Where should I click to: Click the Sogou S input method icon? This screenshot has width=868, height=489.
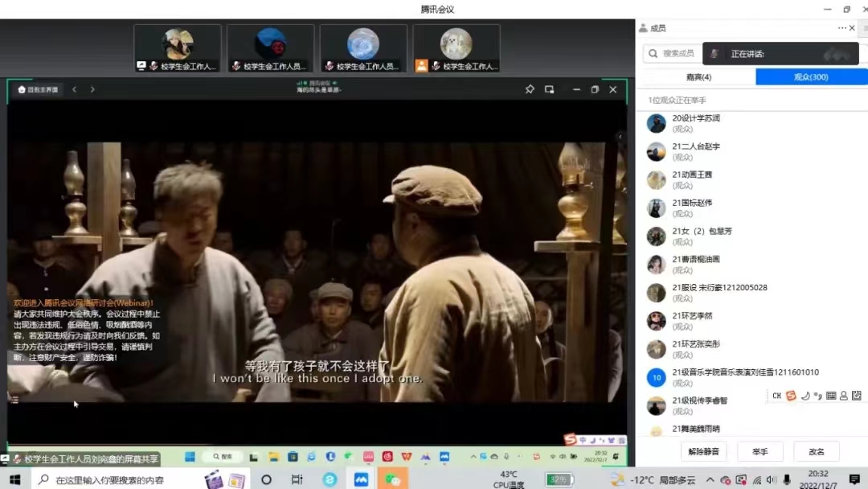click(791, 396)
